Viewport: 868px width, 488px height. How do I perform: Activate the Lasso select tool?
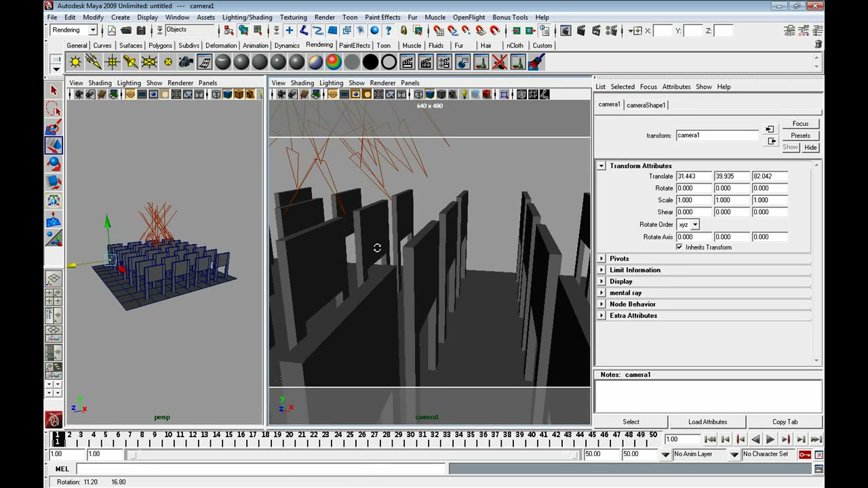(54, 108)
